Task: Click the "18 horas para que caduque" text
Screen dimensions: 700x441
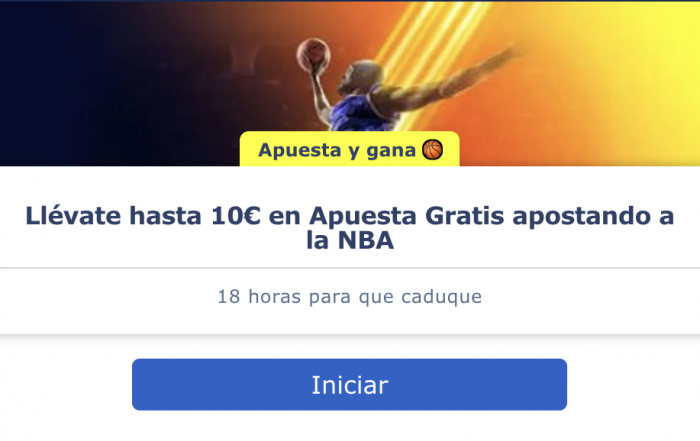Action: tap(350, 297)
